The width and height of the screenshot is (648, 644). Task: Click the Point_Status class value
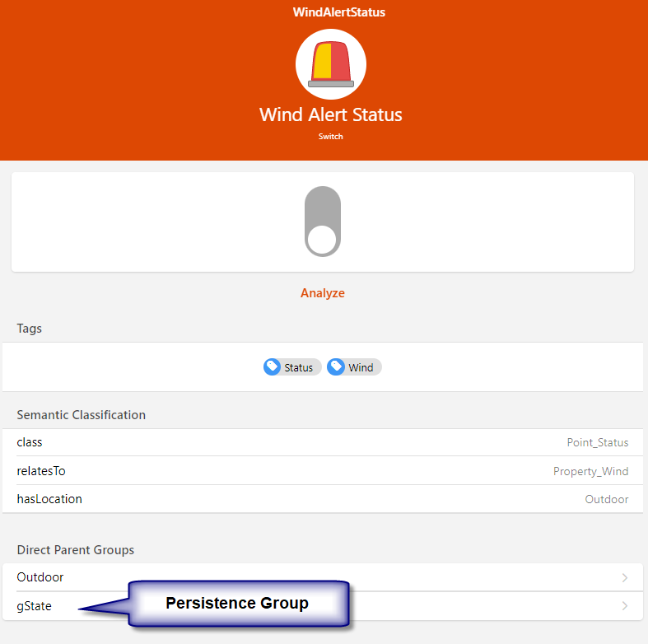tap(597, 443)
